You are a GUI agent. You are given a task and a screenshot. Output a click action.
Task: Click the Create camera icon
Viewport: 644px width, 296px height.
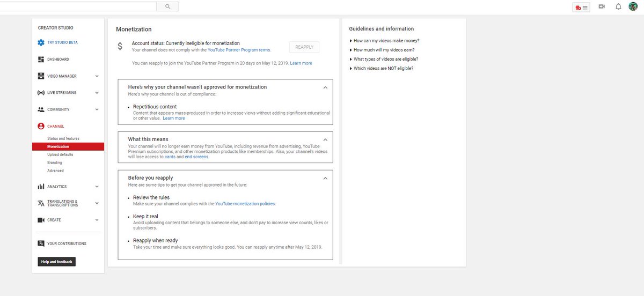tap(41, 220)
